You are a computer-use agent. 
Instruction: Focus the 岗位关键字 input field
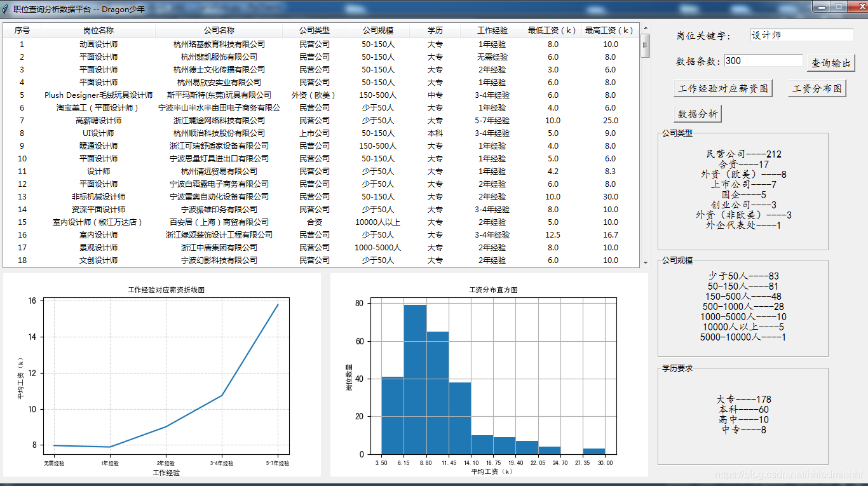point(801,36)
